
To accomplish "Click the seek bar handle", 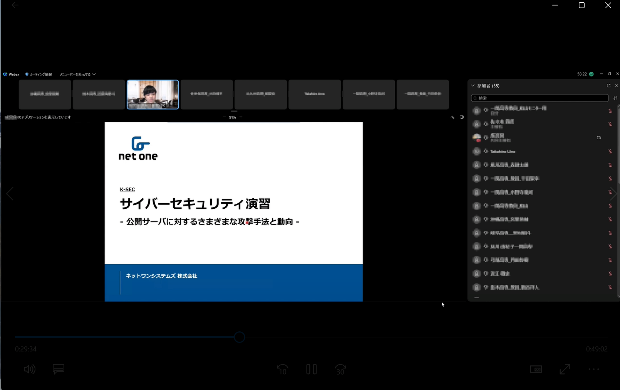I will pyautogui.click(x=239, y=337).
